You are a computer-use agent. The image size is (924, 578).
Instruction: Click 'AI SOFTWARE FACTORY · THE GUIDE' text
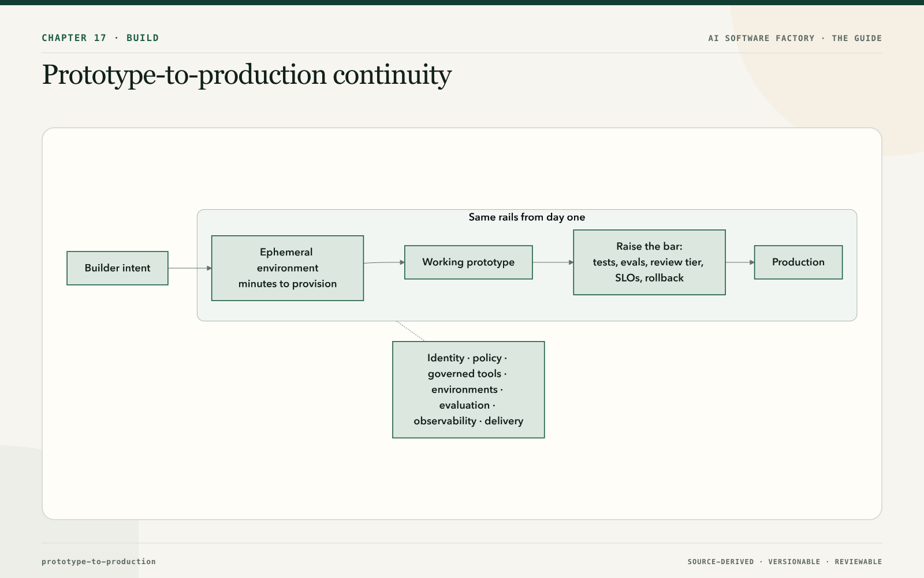[795, 38]
